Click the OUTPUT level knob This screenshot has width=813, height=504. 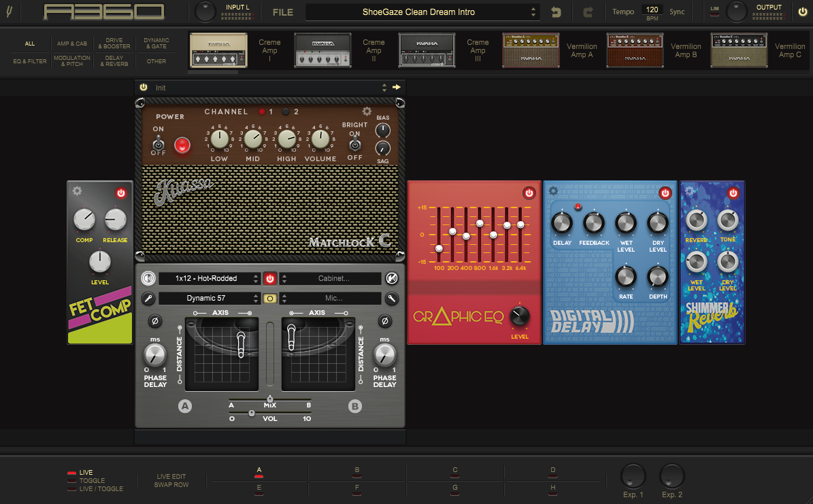736,12
